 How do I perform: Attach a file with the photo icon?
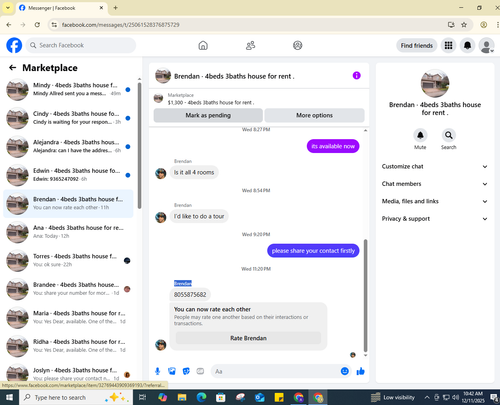point(172,371)
